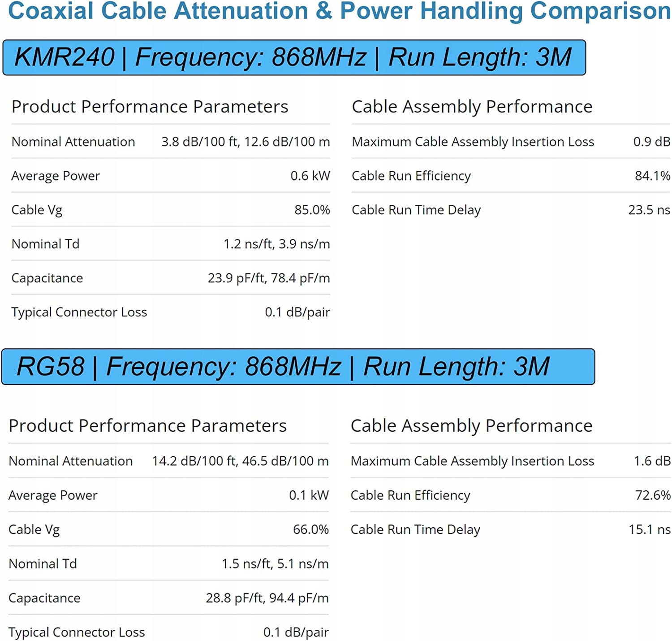The width and height of the screenshot is (672, 641).
Task: Select the KMR240 868MHz blue banner
Action: point(294,57)
